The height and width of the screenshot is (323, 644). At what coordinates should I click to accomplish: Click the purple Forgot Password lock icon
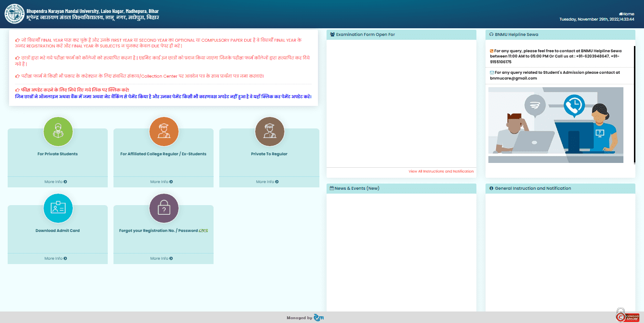164,208
